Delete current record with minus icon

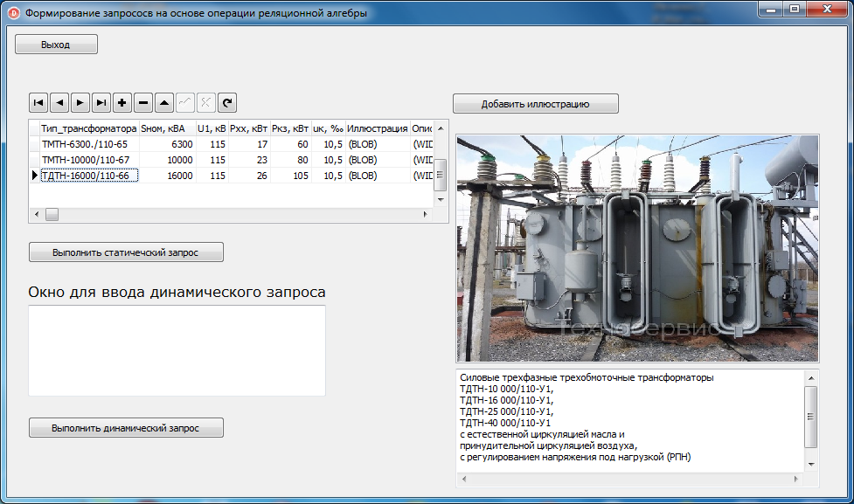(x=143, y=103)
